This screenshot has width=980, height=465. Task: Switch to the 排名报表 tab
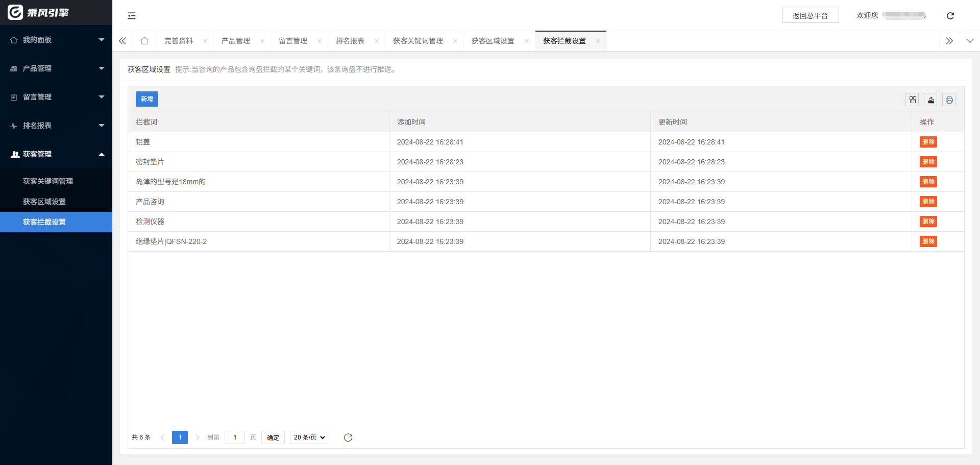click(350, 41)
